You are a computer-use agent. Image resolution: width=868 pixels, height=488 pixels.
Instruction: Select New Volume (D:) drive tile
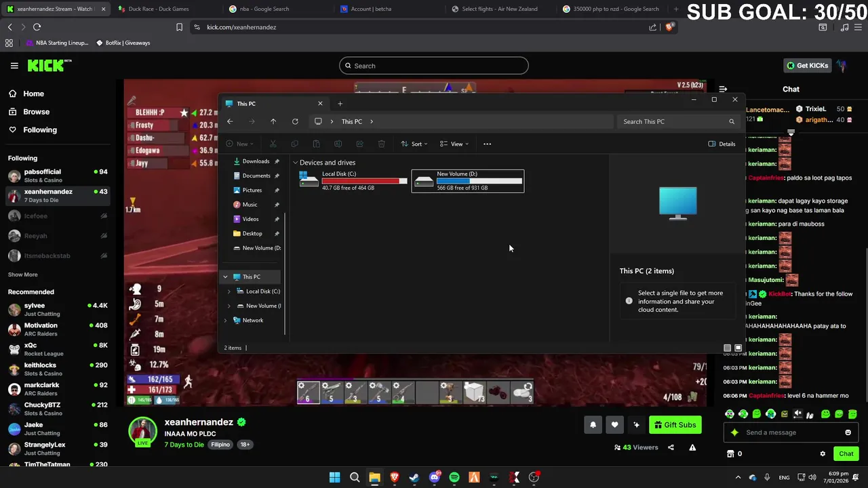468,181
